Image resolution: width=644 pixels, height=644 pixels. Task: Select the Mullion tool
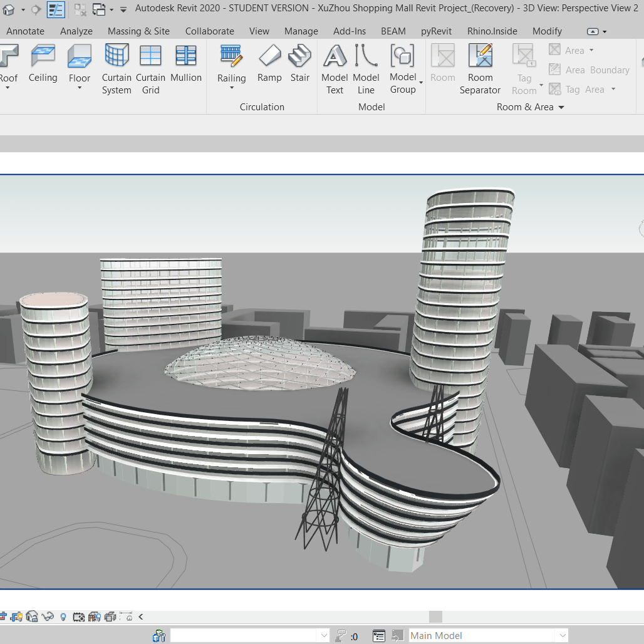click(x=186, y=64)
